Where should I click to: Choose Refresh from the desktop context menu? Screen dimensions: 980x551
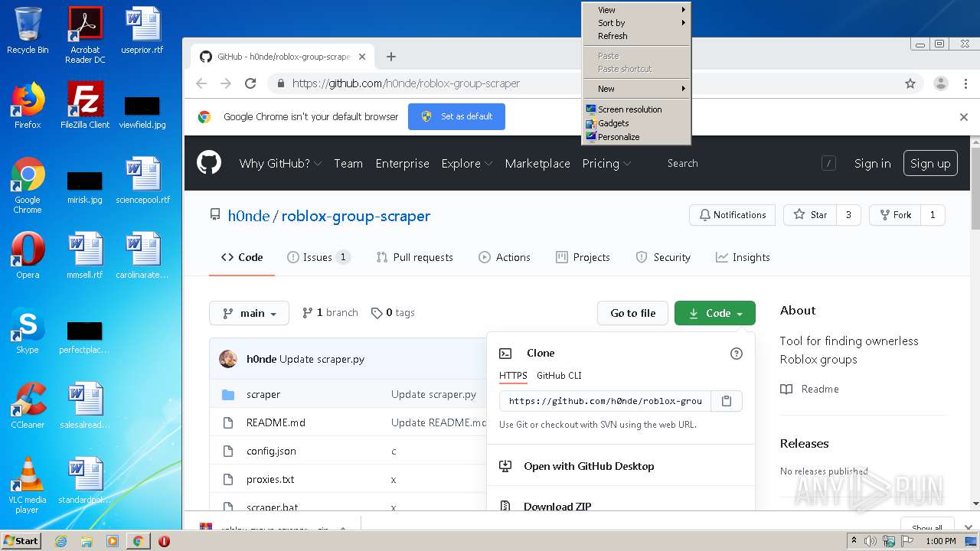(x=636, y=36)
